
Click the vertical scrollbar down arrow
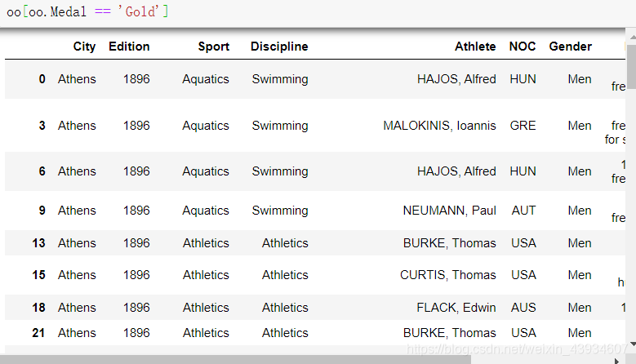pyautogui.click(x=632, y=344)
